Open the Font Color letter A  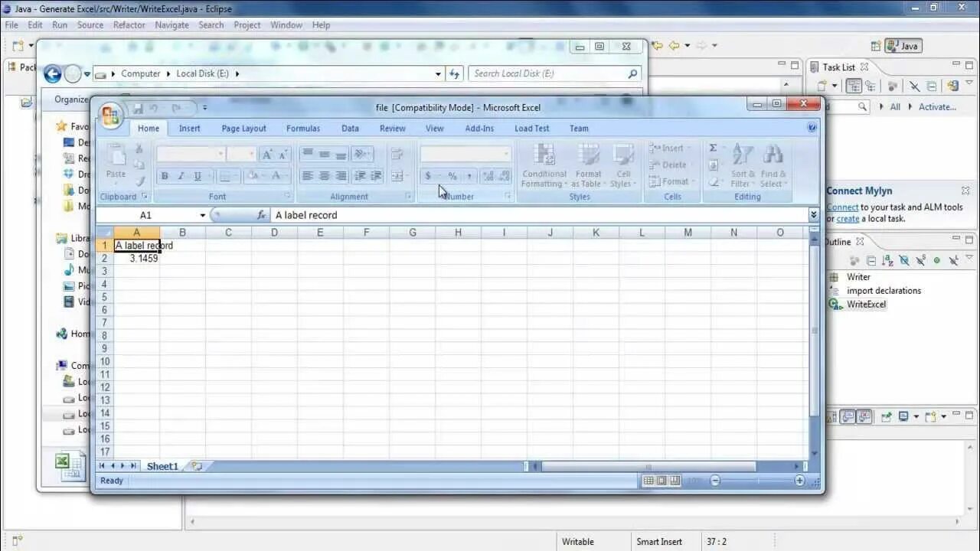(277, 176)
